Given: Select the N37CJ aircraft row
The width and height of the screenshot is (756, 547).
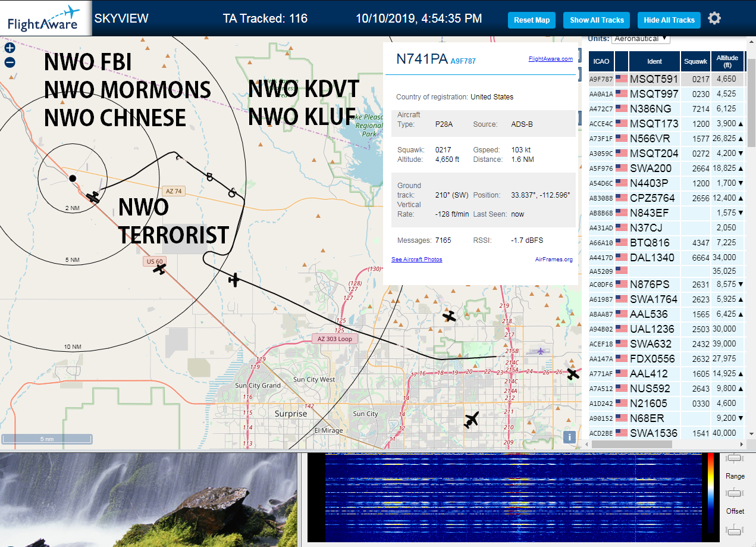Looking at the screenshot, I should (x=666, y=227).
